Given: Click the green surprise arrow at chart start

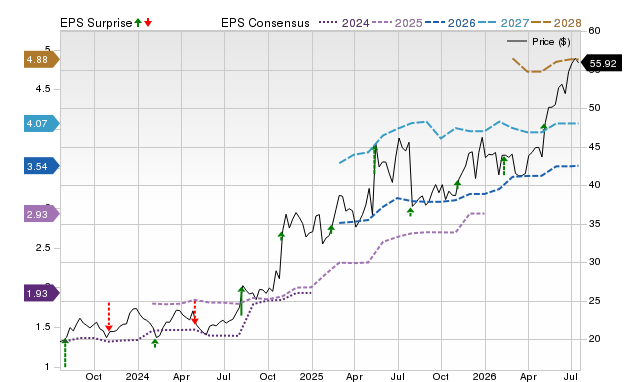Looking at the screenshot, I should tap(65, 353).
